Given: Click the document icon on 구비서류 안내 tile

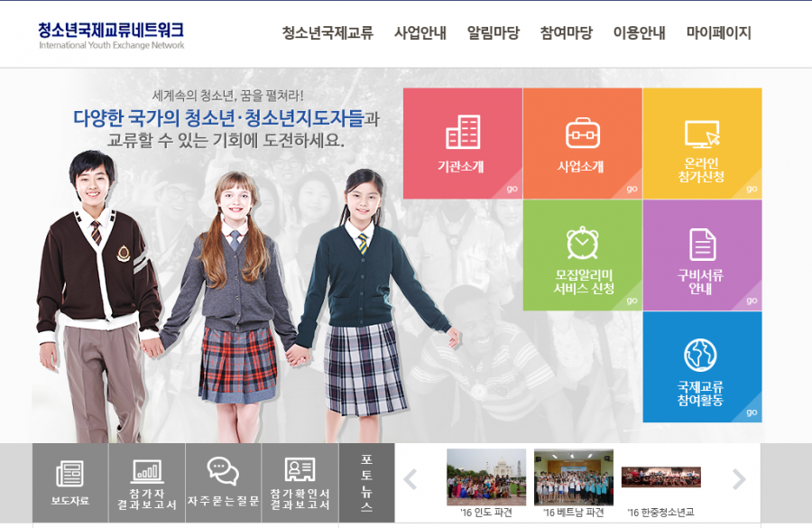Looking at the screenshot, I should coord(703,245).
